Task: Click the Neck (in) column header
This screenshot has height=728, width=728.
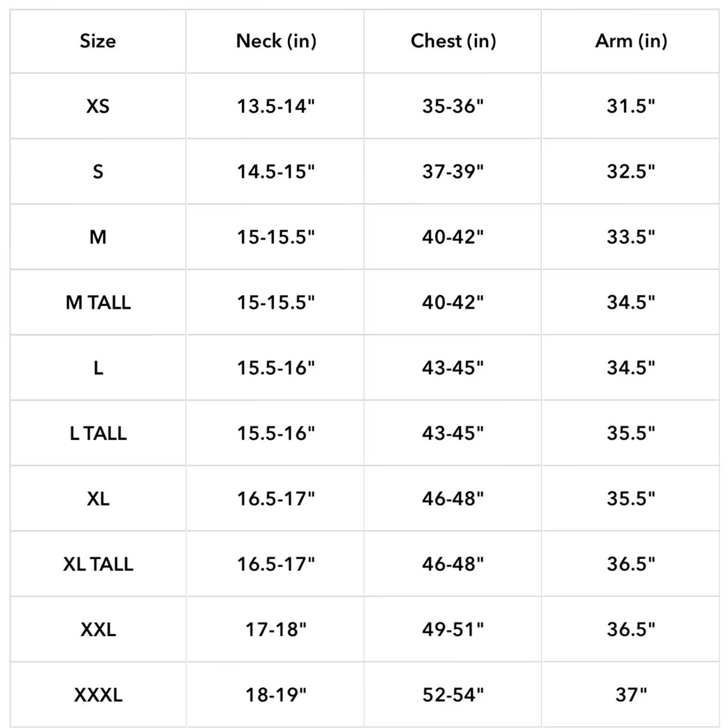Action: [x=276, y=41]
